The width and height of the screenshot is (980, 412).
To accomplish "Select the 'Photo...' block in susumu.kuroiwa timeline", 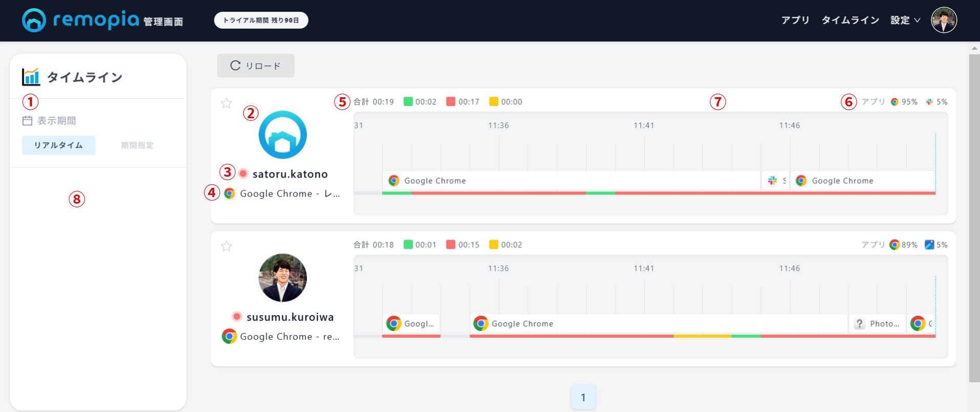I will (x=878, y=323).
